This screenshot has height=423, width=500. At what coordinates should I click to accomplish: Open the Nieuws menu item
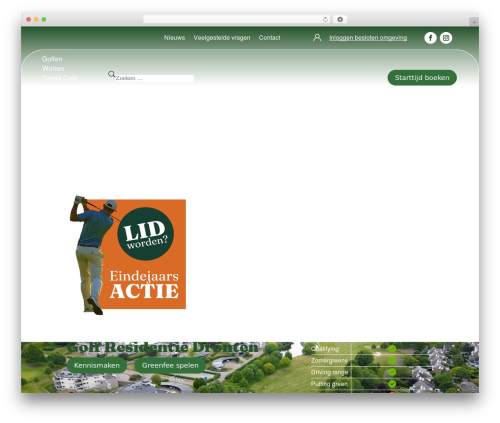pyautogui.click(x=174, y=38)
